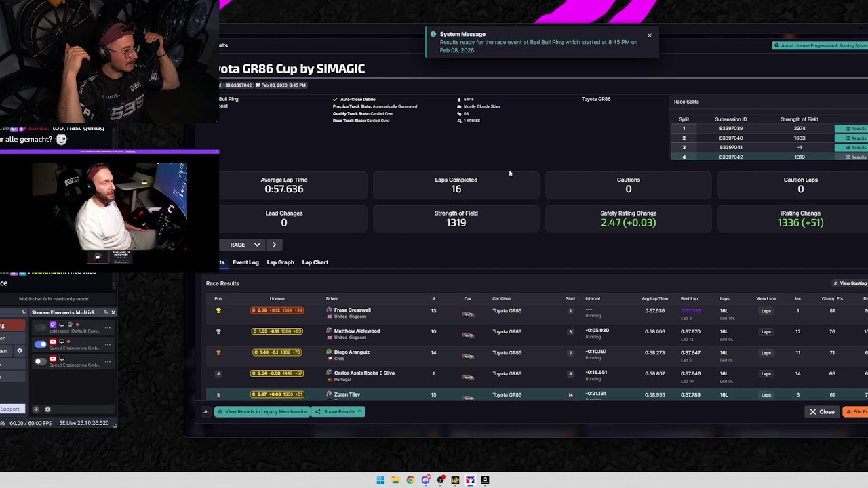Click the silver trophy for second place
The height and width of the screenshot is (488, 868).
(x=218, y=332)
